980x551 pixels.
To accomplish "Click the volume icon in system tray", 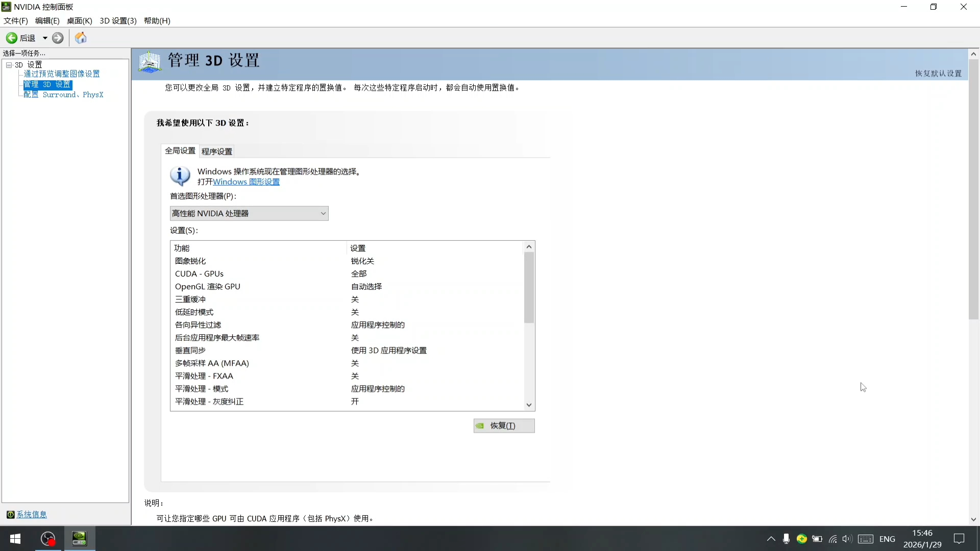I will click(x=847, y=539).
